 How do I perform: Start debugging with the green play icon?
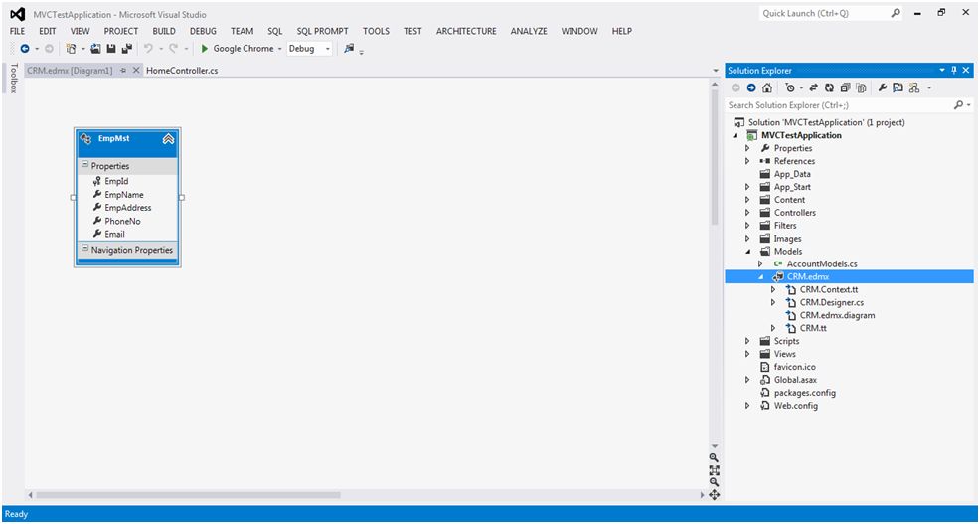pyautogui.click(x=205, y=48)
